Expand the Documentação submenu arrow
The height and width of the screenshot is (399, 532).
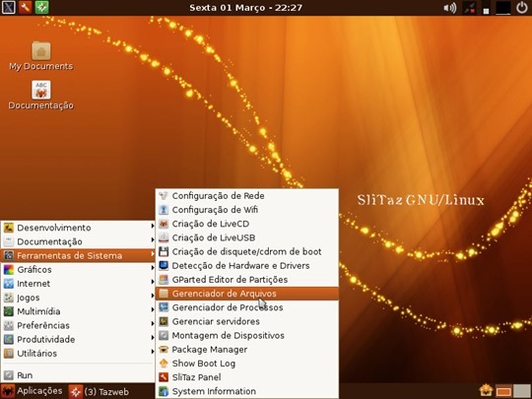pyautogui.click(x=153, y=239)
